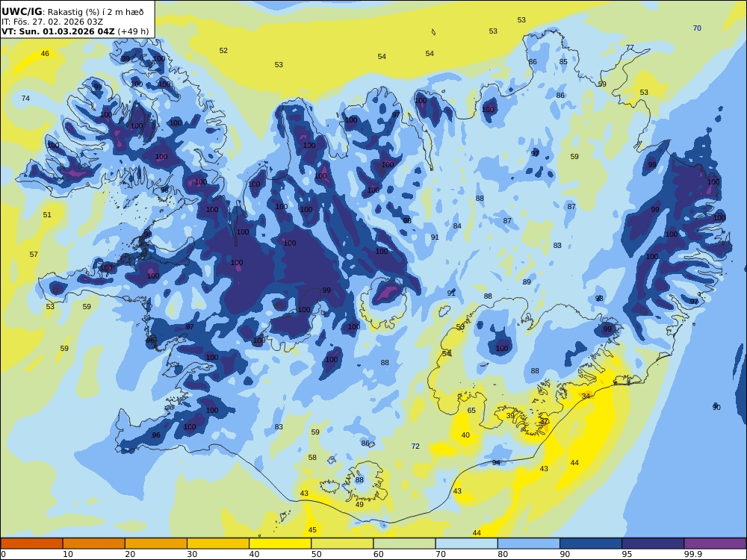This screenshot has width=747, height=560.
Task: Click the pale blue 70–80 legend swatch
Action: point(466,544)
